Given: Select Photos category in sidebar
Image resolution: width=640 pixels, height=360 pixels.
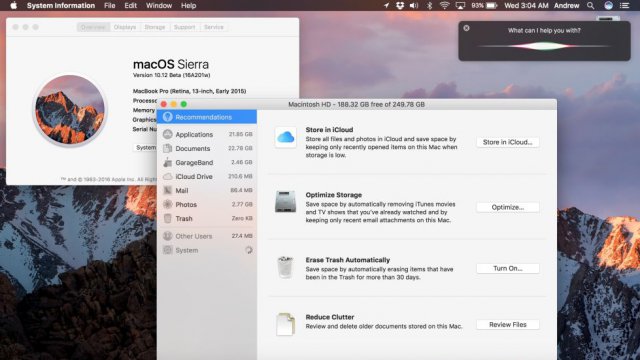Looking at the screenshot, I should 207,204.
